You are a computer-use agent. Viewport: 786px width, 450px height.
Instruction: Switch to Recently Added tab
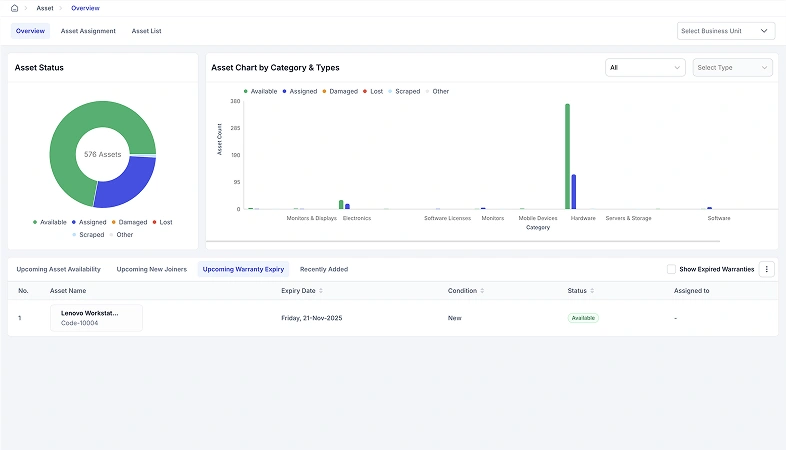pos(324,269)
